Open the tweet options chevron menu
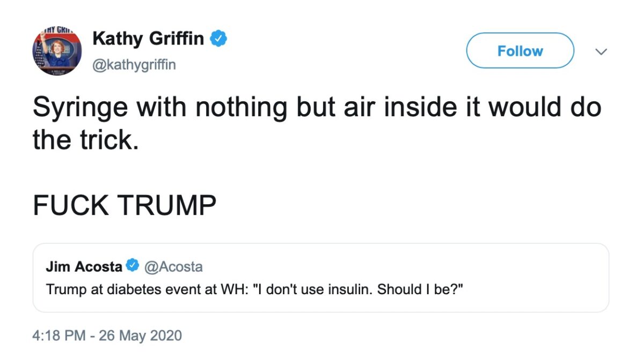This screenshot has width=644, height=358. (x=602, y=51)
